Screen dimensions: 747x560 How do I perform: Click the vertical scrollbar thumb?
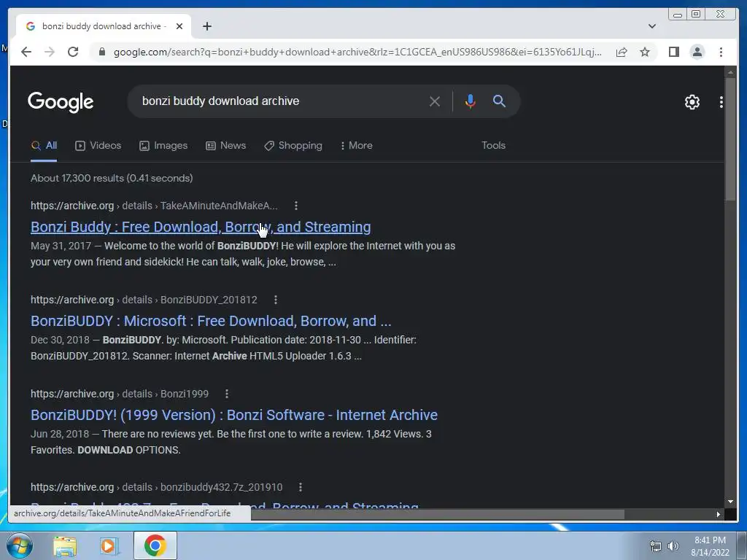tap(729, 139)
